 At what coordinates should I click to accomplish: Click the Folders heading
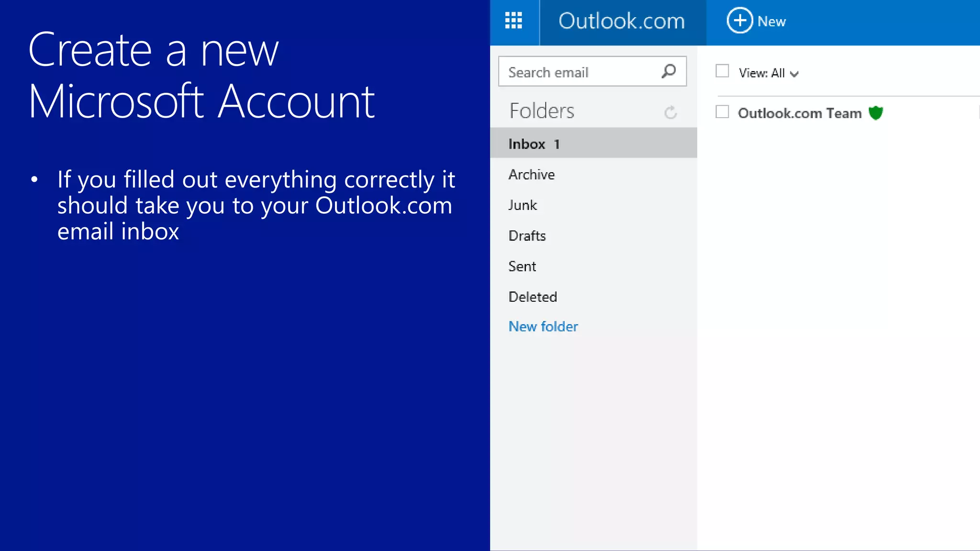tap(542, 111)
